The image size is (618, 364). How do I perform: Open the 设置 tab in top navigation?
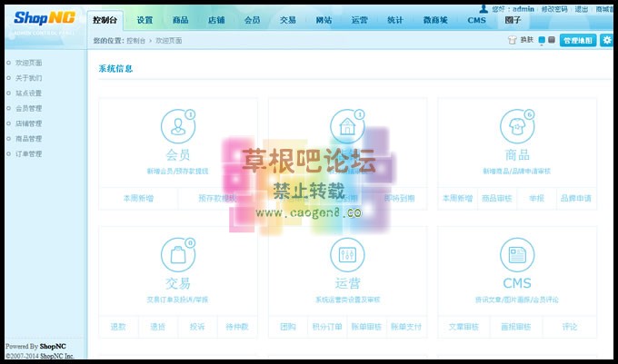145,20
